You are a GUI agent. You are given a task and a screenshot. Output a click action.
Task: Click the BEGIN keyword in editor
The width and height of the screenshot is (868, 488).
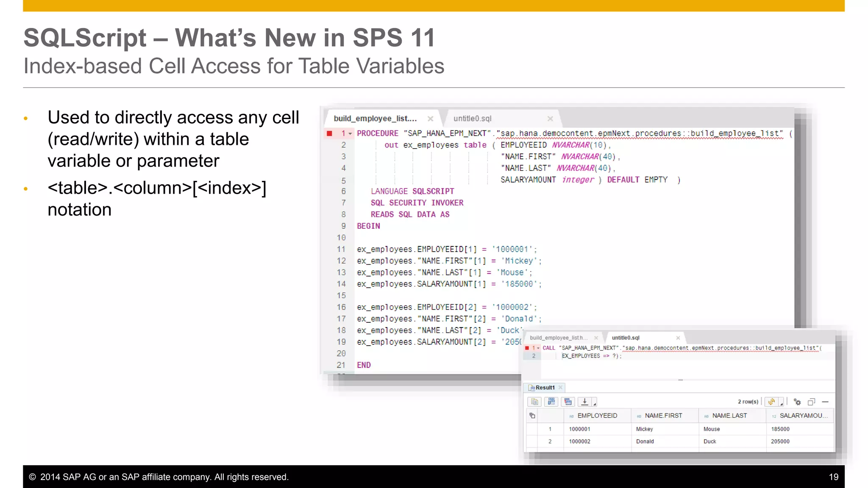pos(368,226)
